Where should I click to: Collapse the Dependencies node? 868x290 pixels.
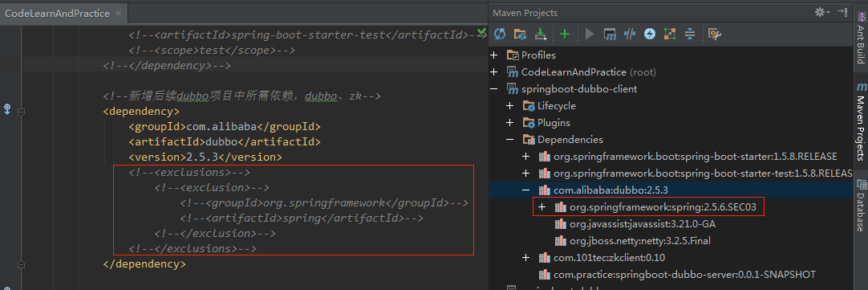click(x=510, y=140)
